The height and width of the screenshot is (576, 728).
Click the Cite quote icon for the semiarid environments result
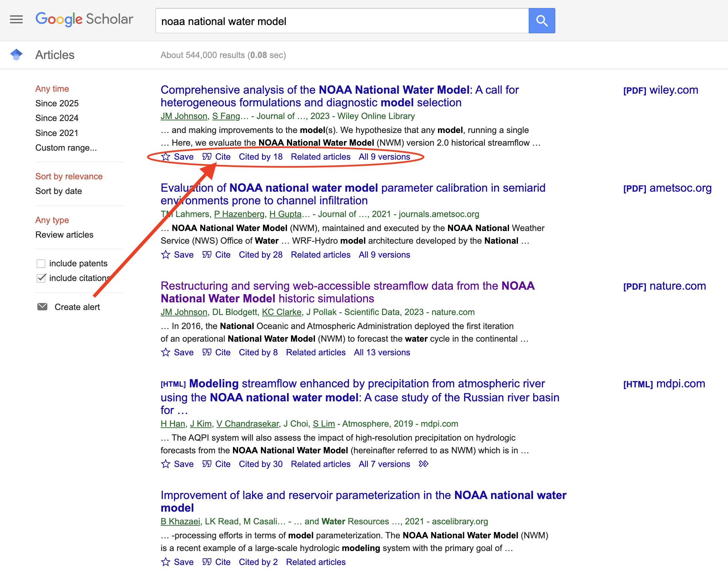point(207,255)
